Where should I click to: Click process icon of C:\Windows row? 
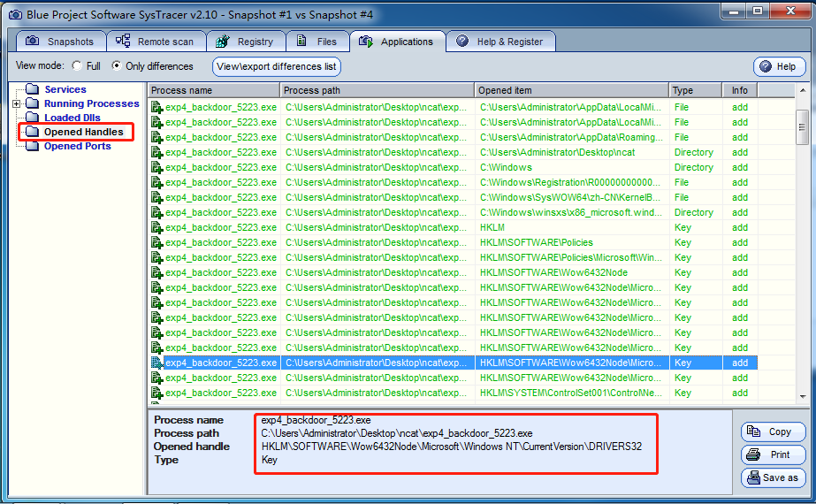(x=156, y=168)
